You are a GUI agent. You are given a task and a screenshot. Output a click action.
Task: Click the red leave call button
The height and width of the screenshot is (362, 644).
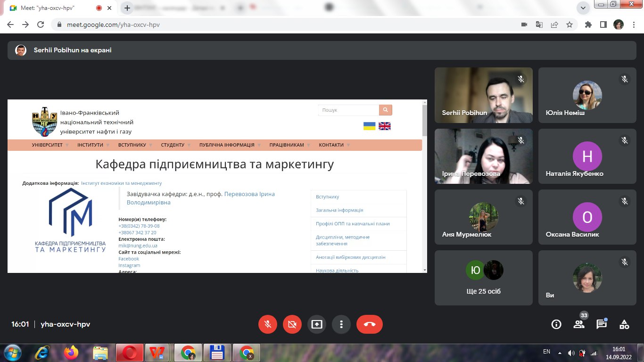[369, 324]
